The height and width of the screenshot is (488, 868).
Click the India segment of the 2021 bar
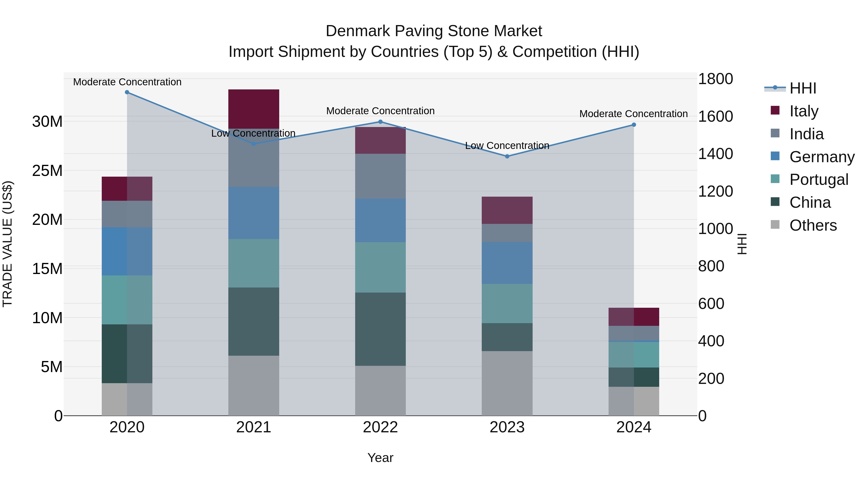pyautogui.click(x=254, y=158)
